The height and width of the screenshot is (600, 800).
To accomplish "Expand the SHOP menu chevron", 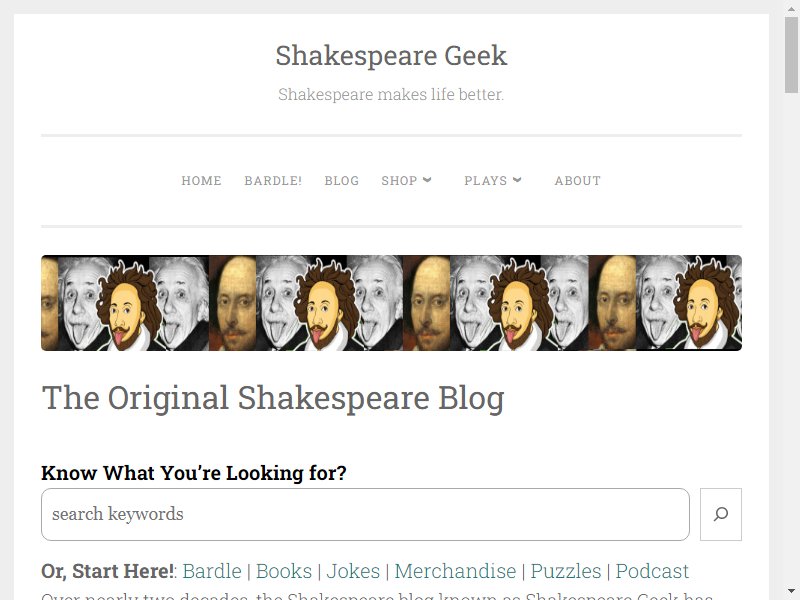I will tap(428, 180).
